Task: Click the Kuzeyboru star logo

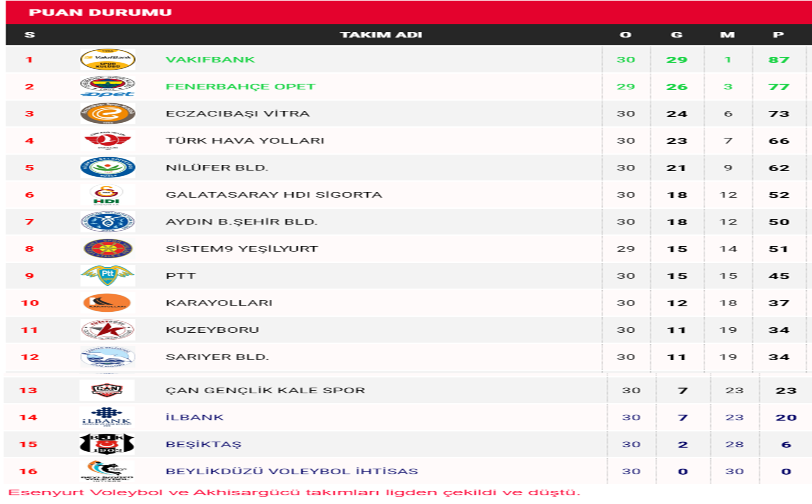Action: tap(107, 330)
